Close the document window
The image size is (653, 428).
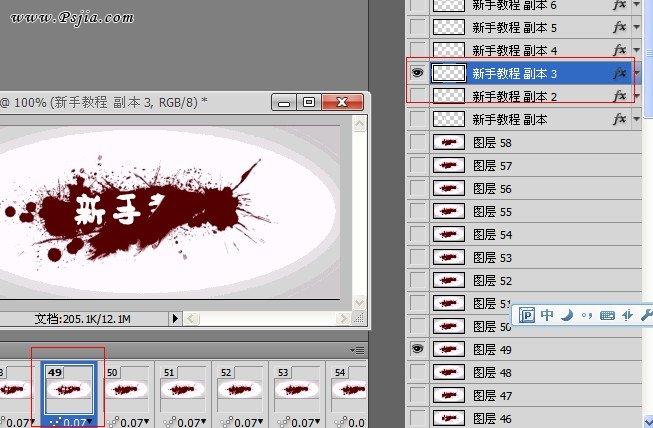tap(342, 102)
